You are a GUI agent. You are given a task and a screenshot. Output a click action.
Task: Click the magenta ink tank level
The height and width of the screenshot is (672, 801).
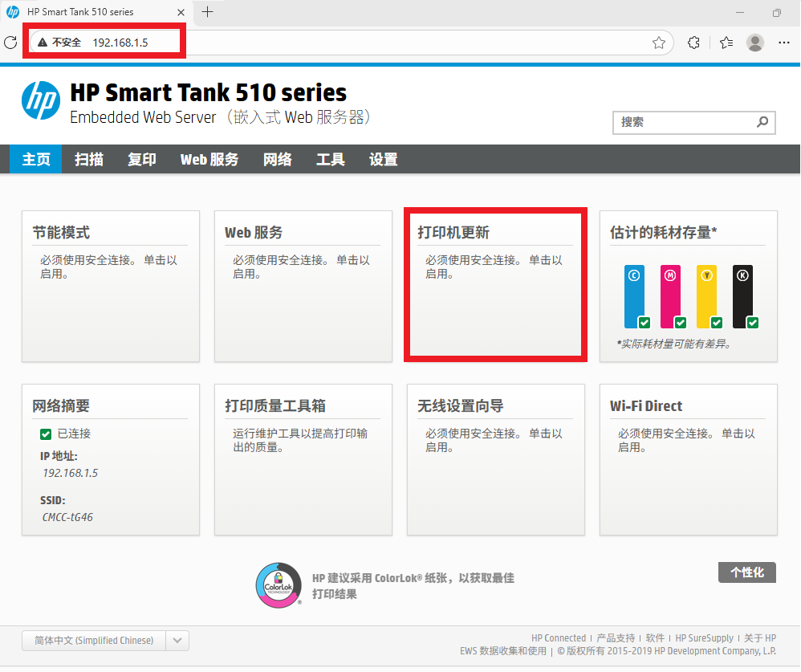[670, 295]
